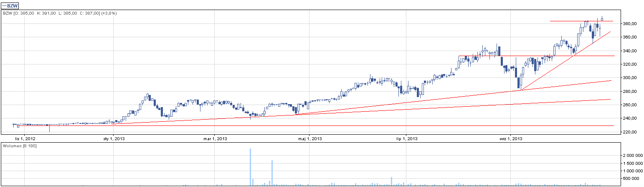644x187 pixels.
Task: Click the 'lip 1, 2013' date label
Action: [407, 138]
